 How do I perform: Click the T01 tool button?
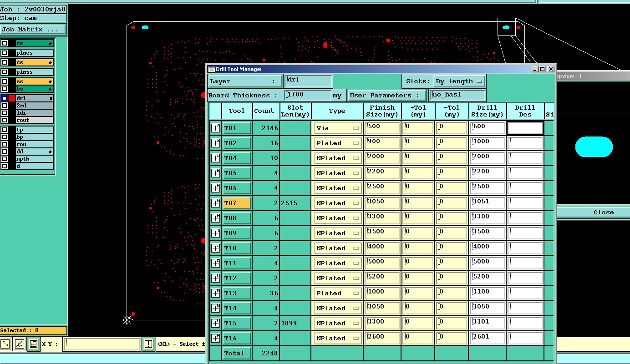pos(237,128)
